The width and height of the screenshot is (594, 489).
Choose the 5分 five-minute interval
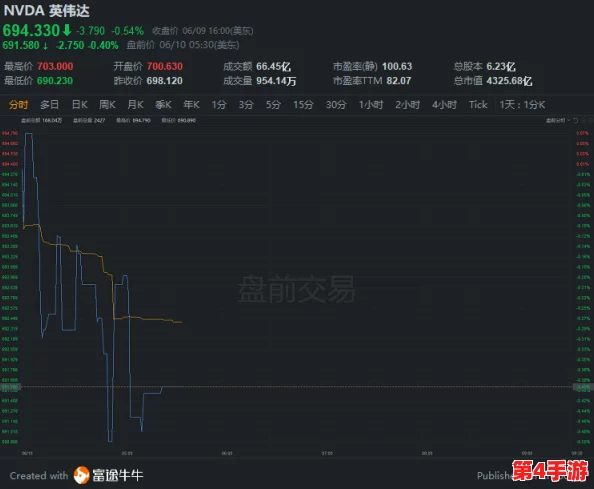(273, 105)
